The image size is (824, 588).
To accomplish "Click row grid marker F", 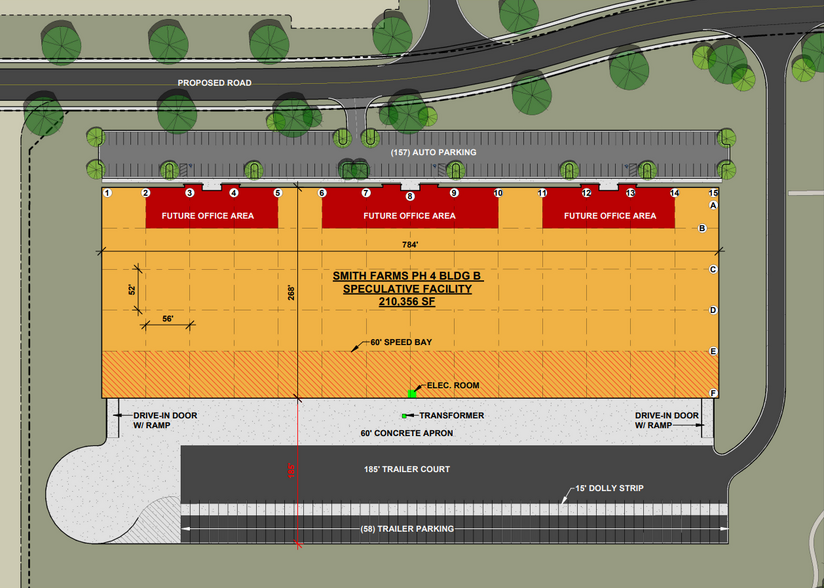I will point(713,393).
